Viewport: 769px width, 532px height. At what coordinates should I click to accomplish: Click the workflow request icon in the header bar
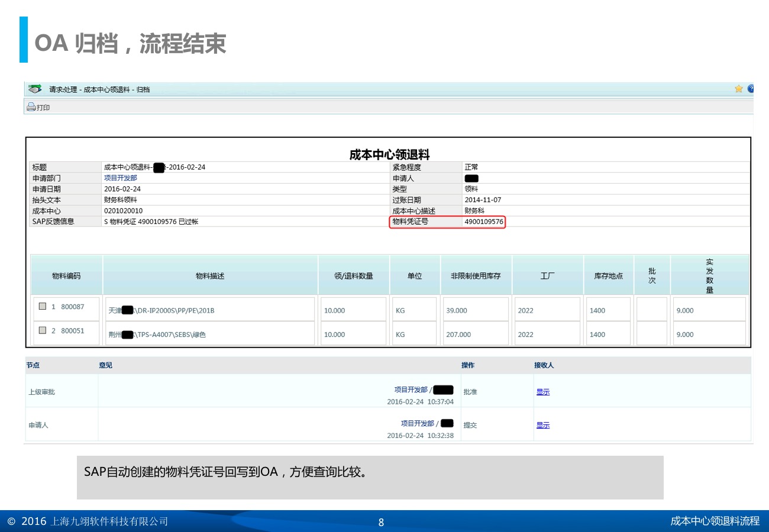pyautogui.click(x=35, y=89)
